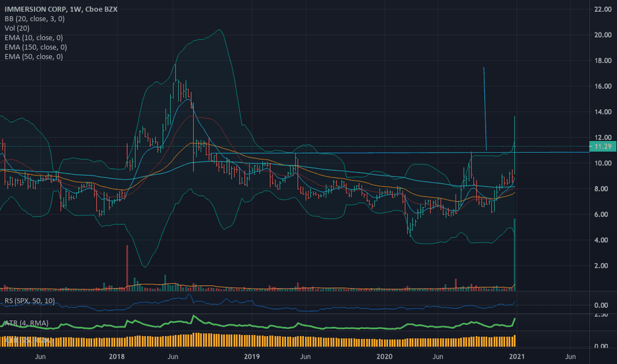
Task: Click the 2018 time axis label
Action: coord(117,357)
